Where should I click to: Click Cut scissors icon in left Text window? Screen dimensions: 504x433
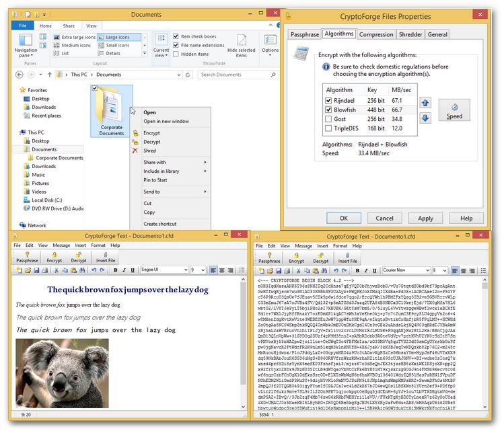coord(57,270)
